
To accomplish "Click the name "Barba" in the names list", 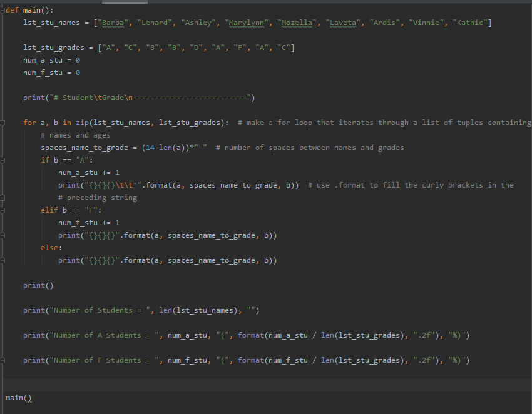I will (x=113, y=23).
